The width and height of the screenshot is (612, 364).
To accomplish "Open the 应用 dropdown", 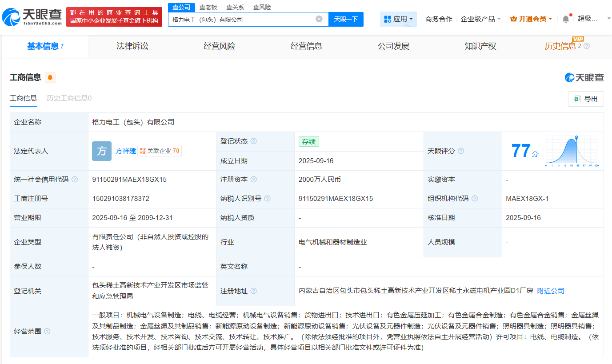I will pyautogui.click(x=399, y=19).
